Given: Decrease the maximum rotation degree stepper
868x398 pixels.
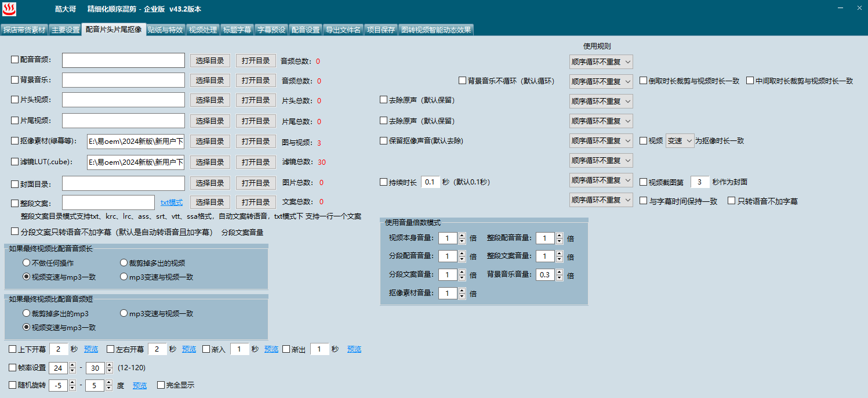Looking at the screenshot, I should pyautogui.click(x=109, y=388).
